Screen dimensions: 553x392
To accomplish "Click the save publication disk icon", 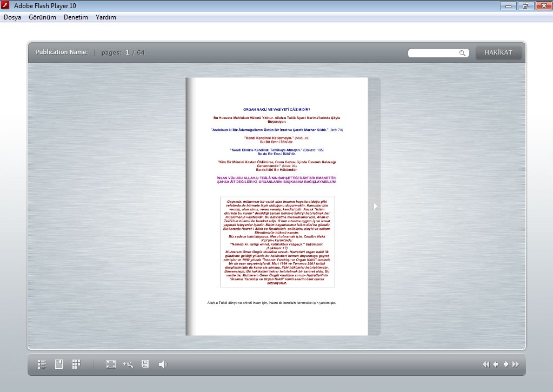I will (x=145, y=364).
